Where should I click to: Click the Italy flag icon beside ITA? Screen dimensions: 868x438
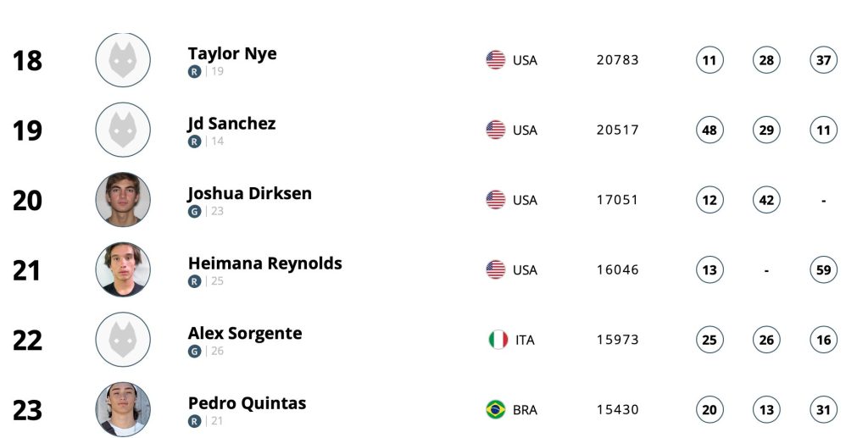pos(498,340)
